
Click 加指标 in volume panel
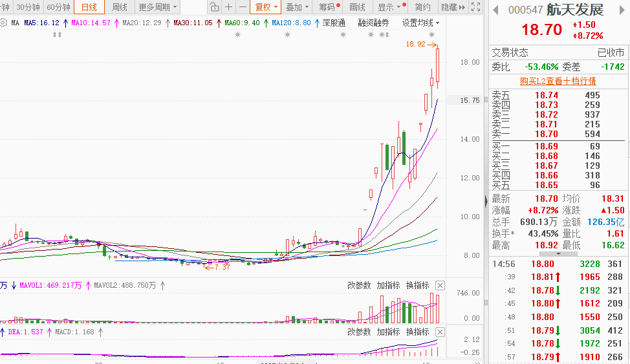[x=388, y=285]
